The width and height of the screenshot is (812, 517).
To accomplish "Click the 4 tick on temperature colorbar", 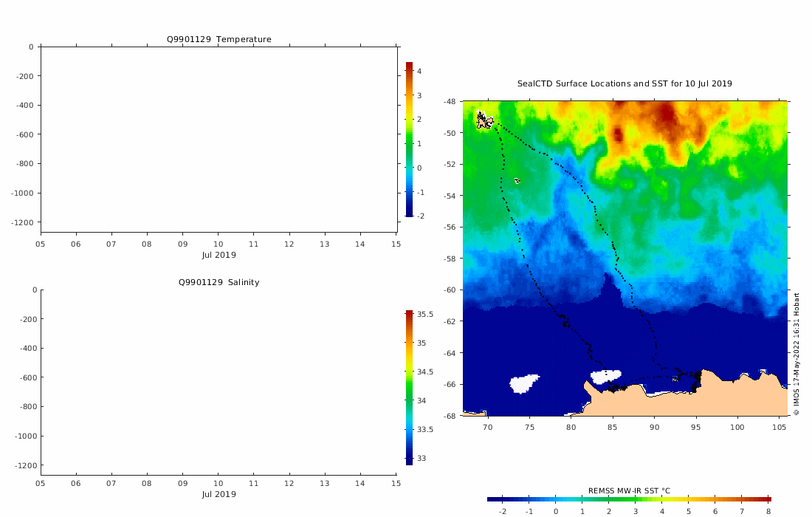I will click(x=419, y=72).
